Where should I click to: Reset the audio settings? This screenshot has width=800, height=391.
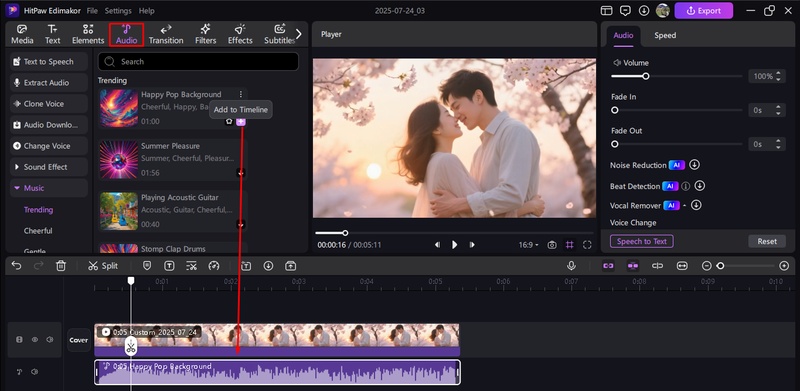(x=767, y=241)
